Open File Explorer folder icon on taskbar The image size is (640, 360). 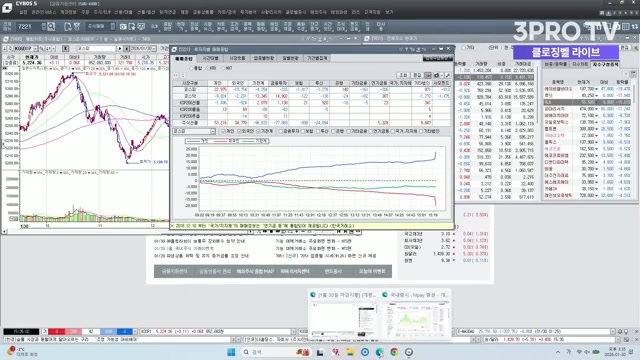click(x=350, y=352)
